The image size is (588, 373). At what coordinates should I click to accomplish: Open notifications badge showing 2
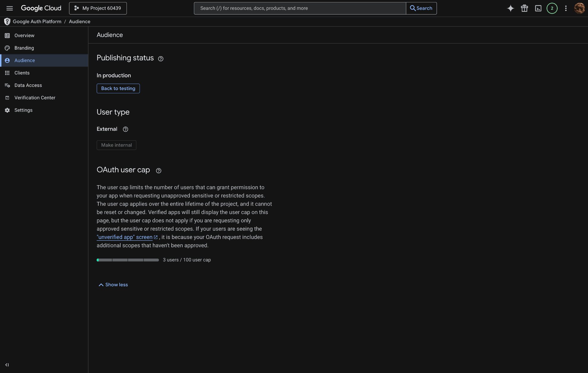[x=552, y=8]
